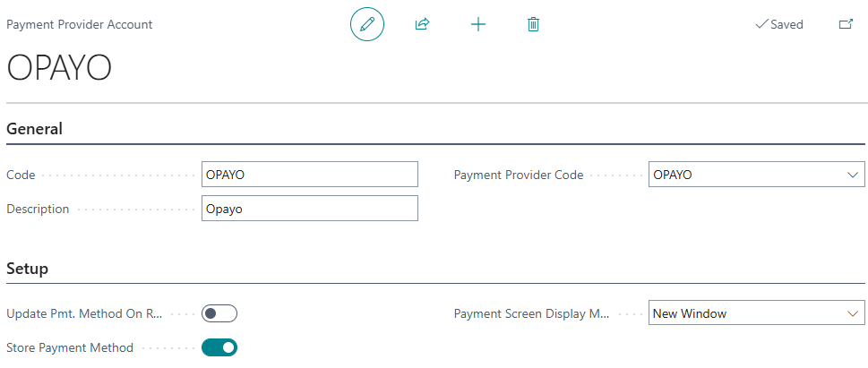The height and width of the screenshot is (368, 868).
Task: Click the open in new window icon
Action: (x=845, y=24)
